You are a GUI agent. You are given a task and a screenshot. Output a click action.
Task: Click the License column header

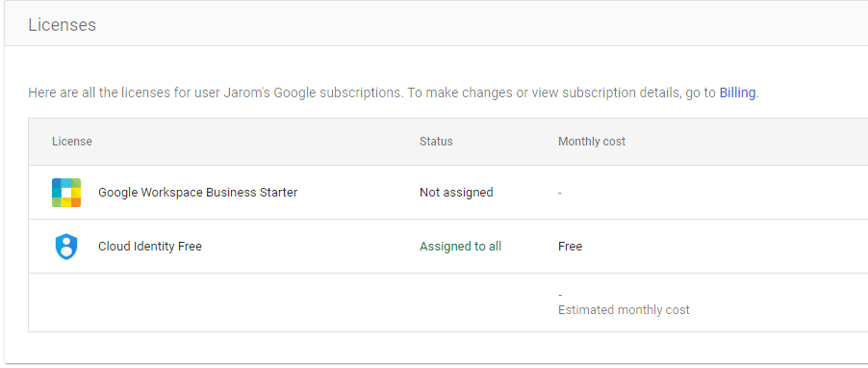[72, 142]
